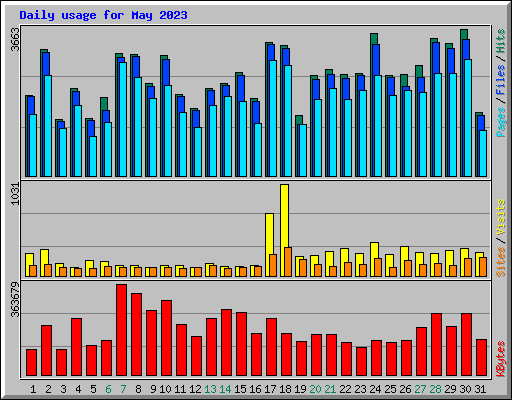Click day label 2 on the x-axis

(48, 389)
